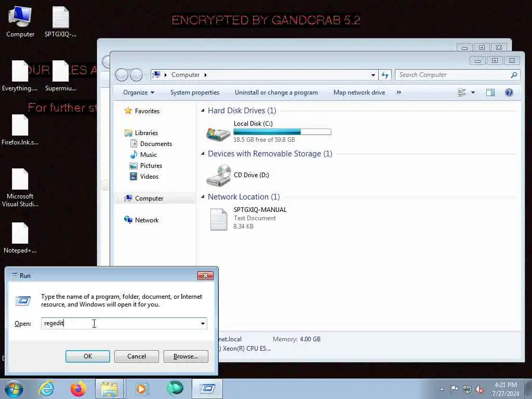The width and height of the screenshot is (532, 399).
Task: Open the Videos library
Action: [x=149, y=176]
